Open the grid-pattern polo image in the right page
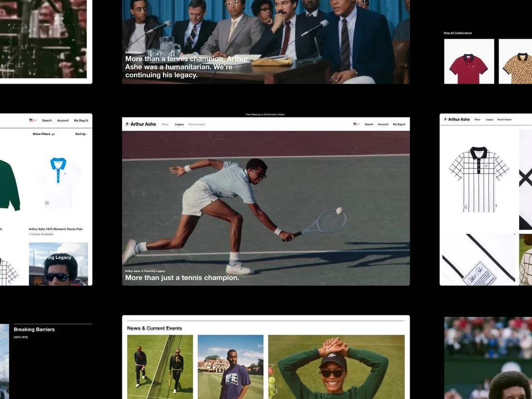This screenshot has width=532, height=399. click(479, 180)
